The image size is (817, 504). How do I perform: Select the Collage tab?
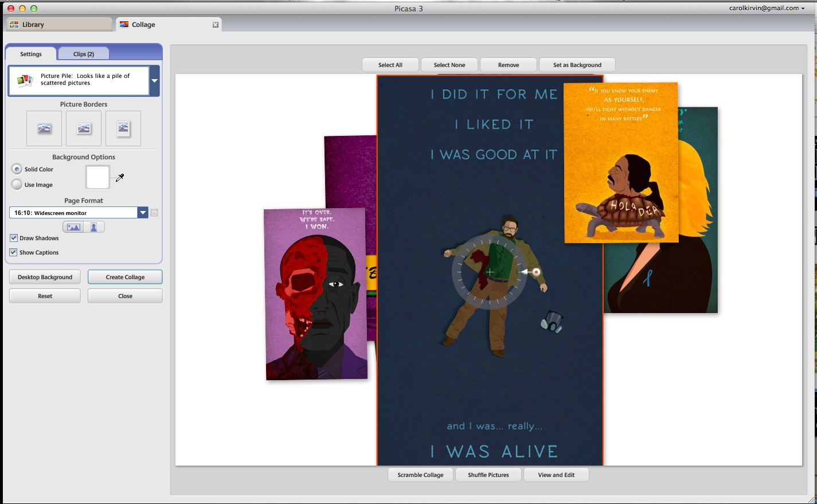169,25
